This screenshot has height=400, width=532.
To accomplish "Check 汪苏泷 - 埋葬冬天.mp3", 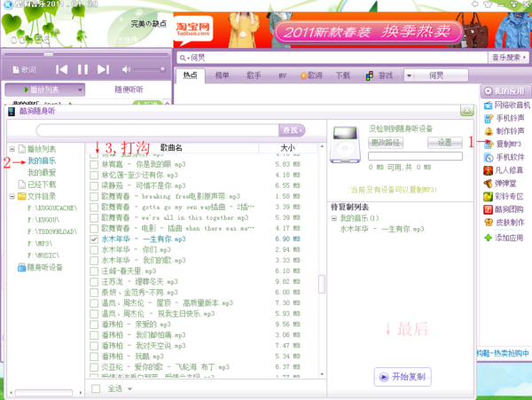I will pos(94,282).
